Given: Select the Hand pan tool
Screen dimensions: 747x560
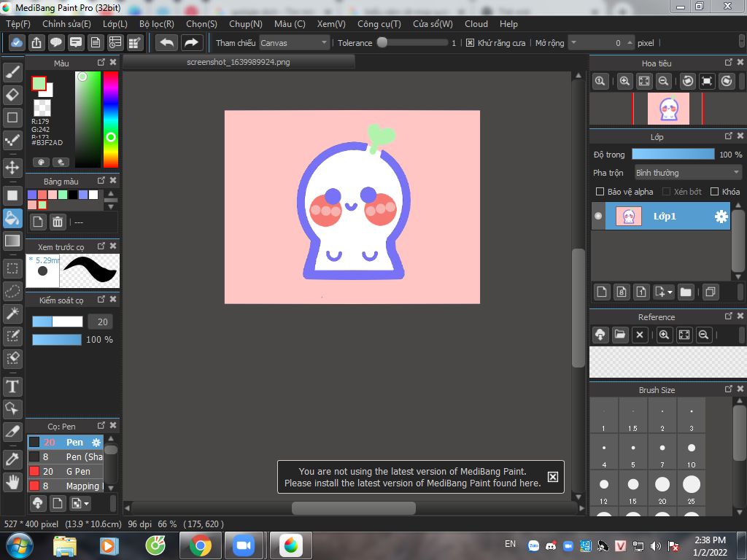Looking at the screenshot, I should pyautogui.click(x=12, y=482).
